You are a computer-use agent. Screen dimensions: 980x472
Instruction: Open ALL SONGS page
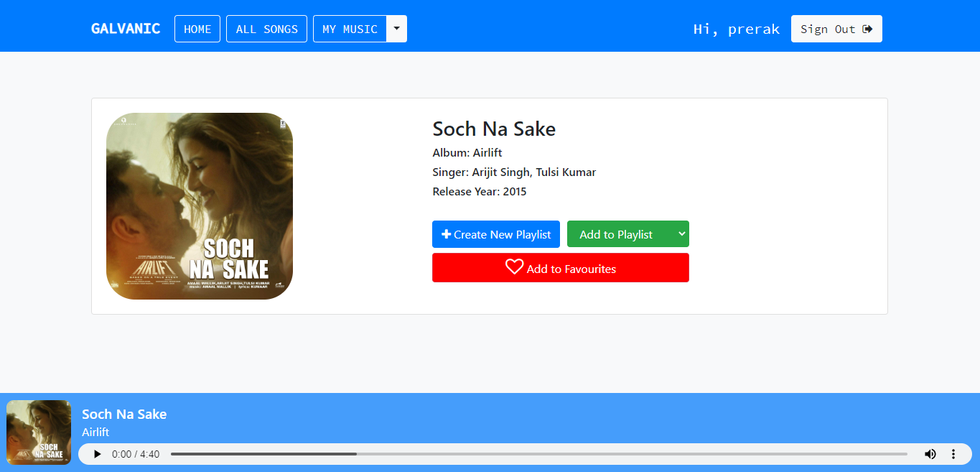[x=266, y=29]
